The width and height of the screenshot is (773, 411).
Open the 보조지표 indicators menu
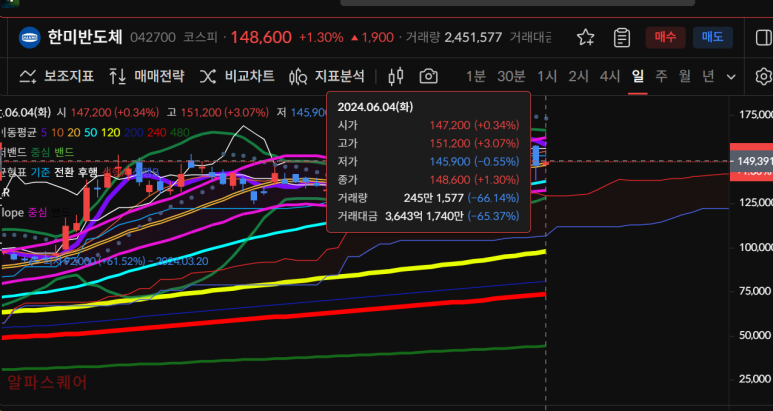click(69, 76)
